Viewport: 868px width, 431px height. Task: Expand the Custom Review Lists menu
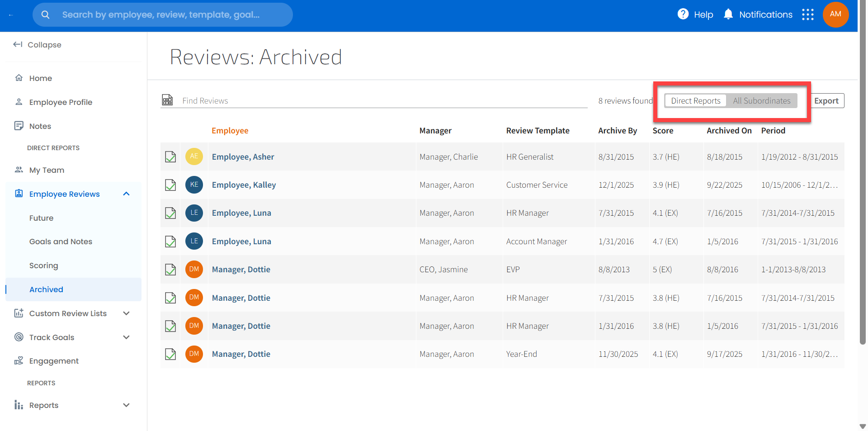pos(126,313)
